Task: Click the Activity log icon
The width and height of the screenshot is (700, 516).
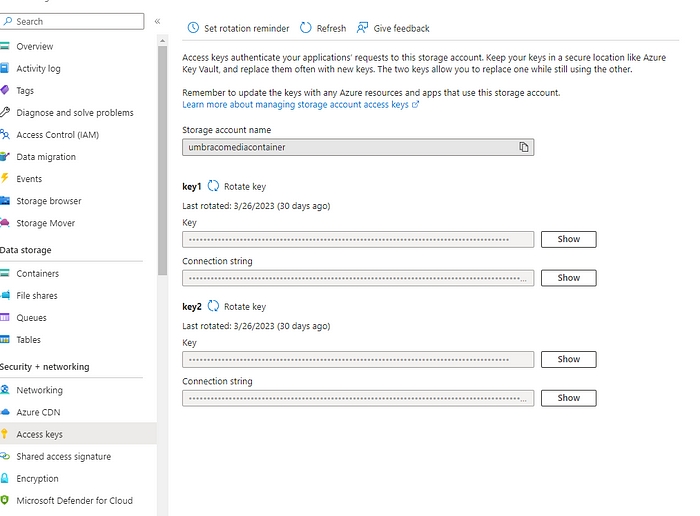Action: [x=4, y=68]
